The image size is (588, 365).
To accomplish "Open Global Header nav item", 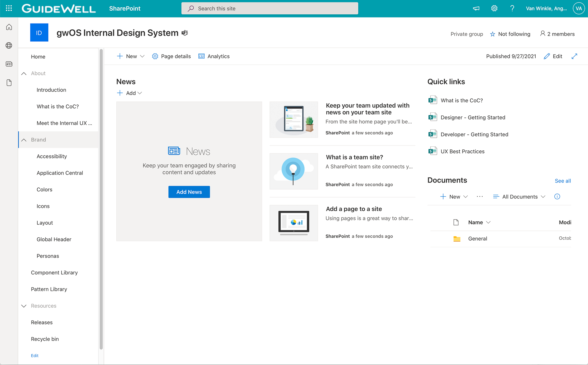I will (54, 239).
